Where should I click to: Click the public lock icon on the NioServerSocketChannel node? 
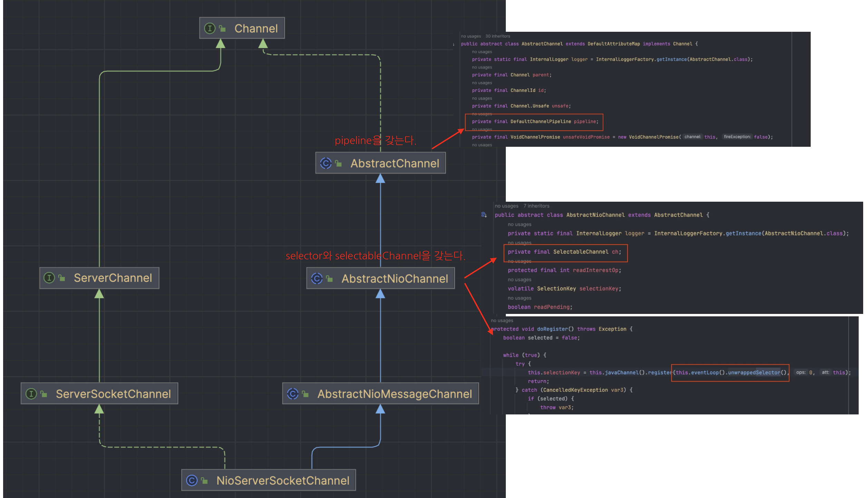point(204,480)
